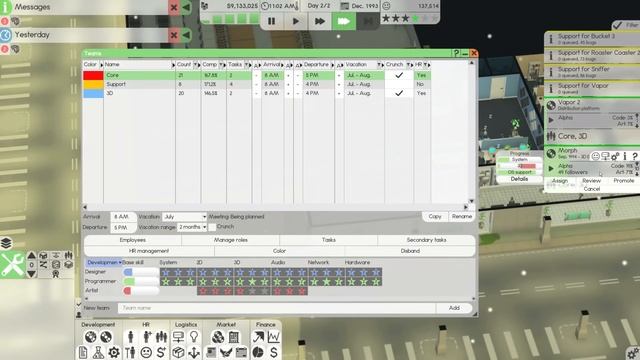Click the diagonal arrow icon in Finance

coord(258,337)
